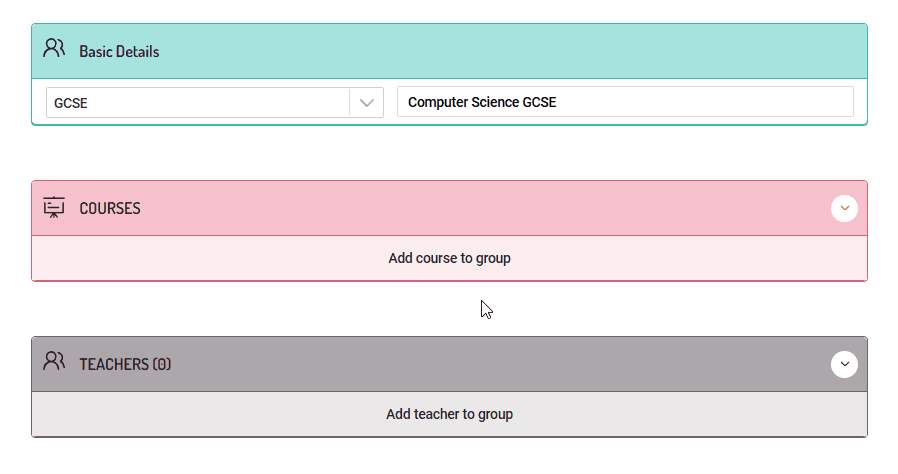Click the Basic Details people icon
Viewport: 898px width, 474px height.
coord(54,48)
